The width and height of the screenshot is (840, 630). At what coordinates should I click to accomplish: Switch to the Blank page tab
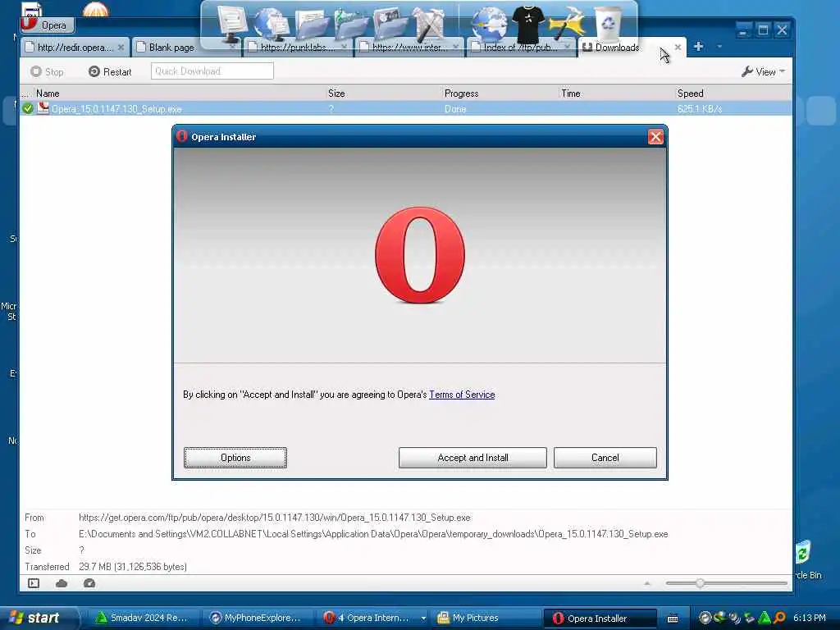pos(171,47)
